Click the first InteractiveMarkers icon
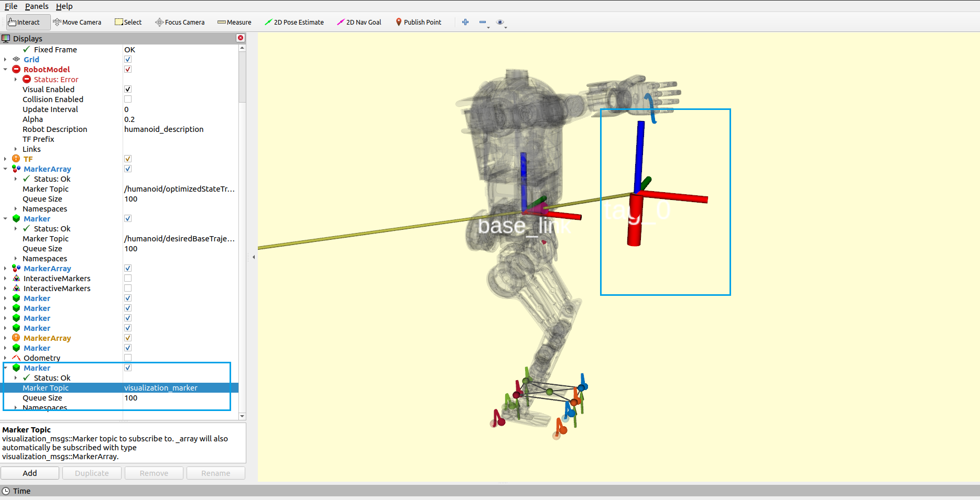The width and height of the screenshot is (980, 500). [x=16, y=278]
